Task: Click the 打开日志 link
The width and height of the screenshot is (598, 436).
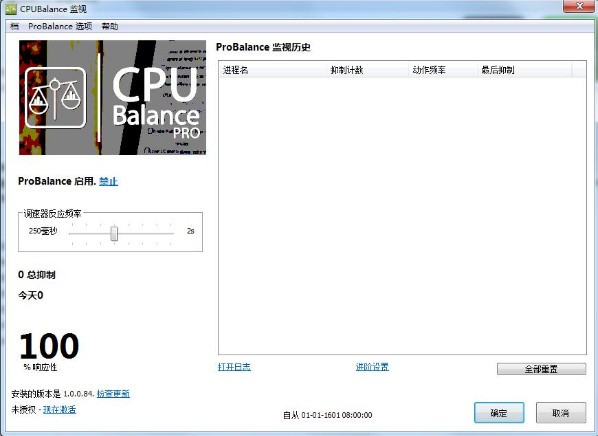Action: tap(234, 367)
